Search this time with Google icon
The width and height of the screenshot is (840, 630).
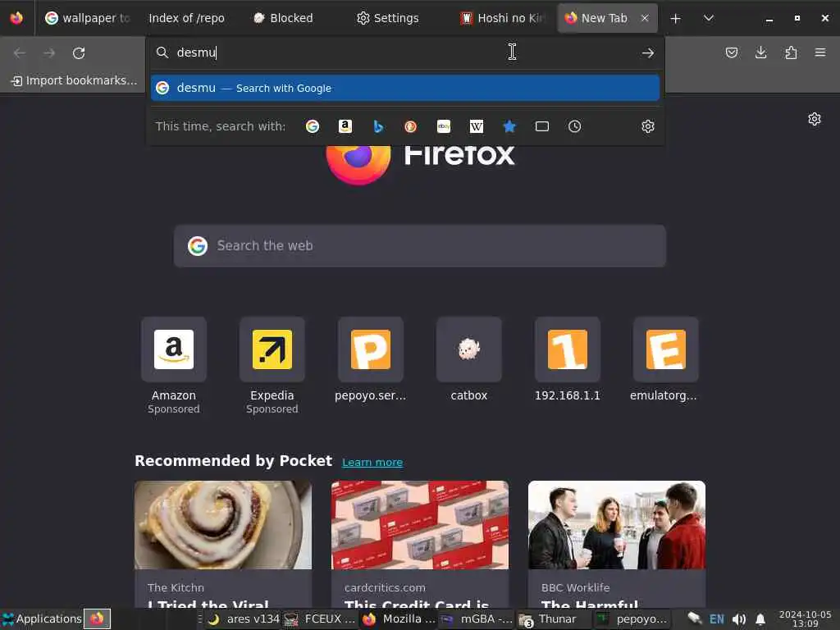click(x=313, y=126)
